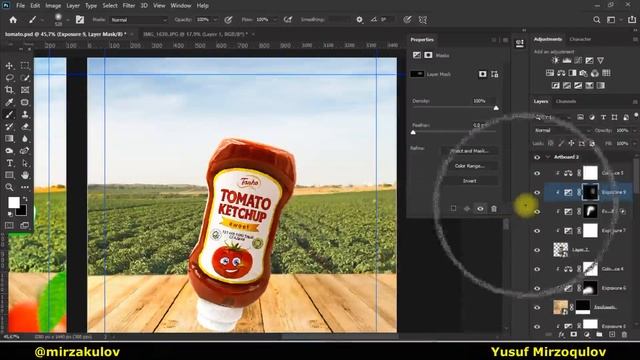Select the Lasso tool
This screenshot has width=640, height=360.
[x=9, y=78]
